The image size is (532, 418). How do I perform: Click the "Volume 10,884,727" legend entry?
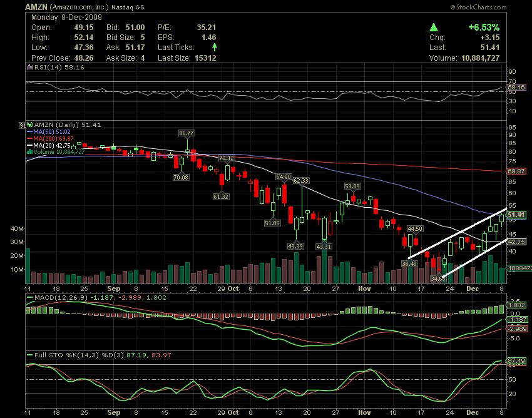59,152
